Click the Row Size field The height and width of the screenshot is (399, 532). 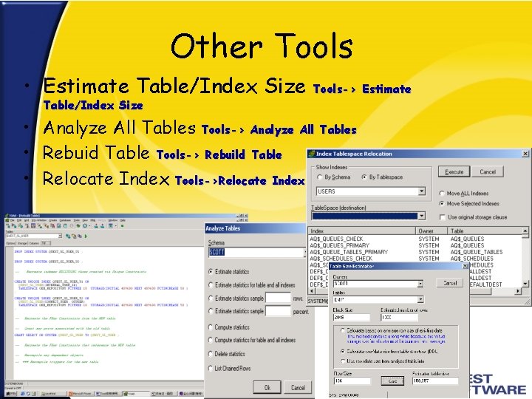tap(352, 381)
